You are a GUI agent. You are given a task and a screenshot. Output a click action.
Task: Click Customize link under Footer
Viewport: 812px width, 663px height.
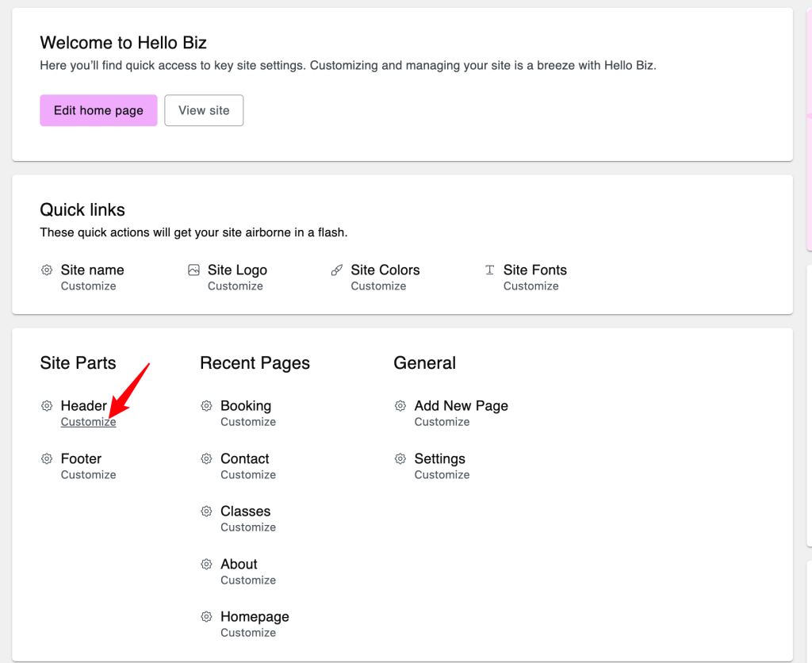[x=89, y=474]
